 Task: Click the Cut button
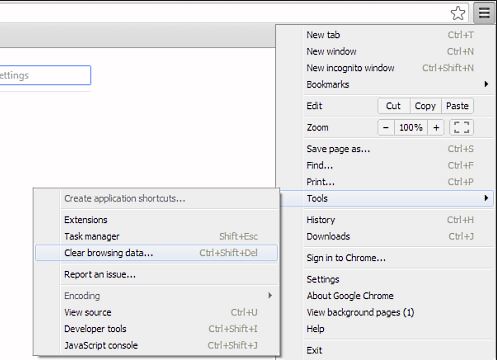[393, 106]
